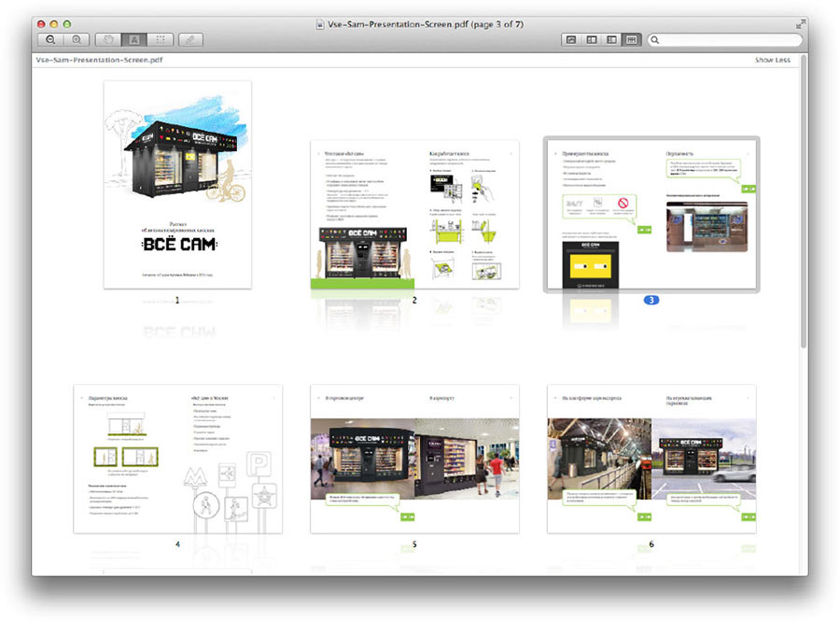The width and height of the screenshot is (840, 622).
Task: Switch to content only view
Action: (x=571, y=40)
